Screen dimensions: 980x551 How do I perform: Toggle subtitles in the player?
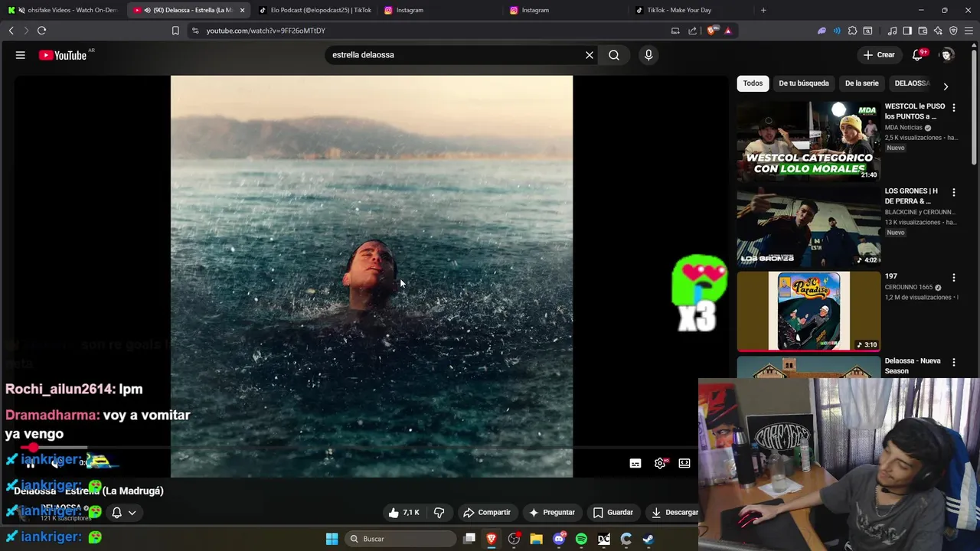[635, 464]
